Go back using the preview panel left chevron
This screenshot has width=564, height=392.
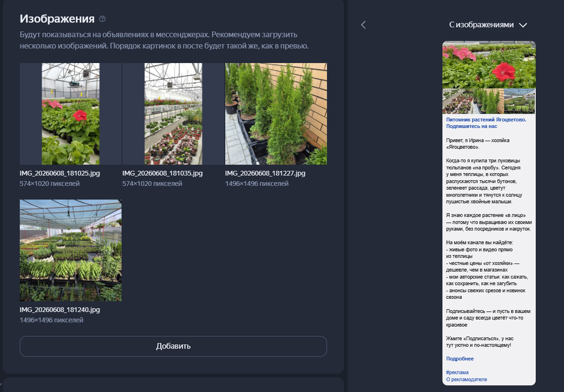click(x=363, y=25)
